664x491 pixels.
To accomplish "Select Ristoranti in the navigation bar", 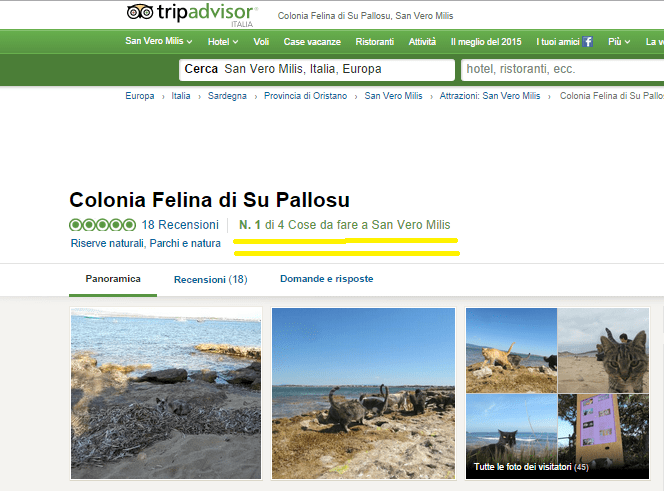I will (x=374, y=42).
